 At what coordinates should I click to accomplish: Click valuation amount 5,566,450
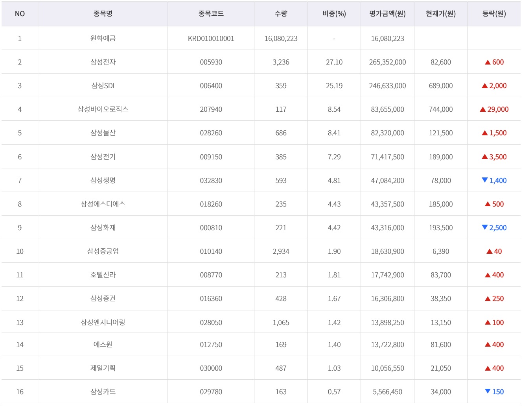387,392
